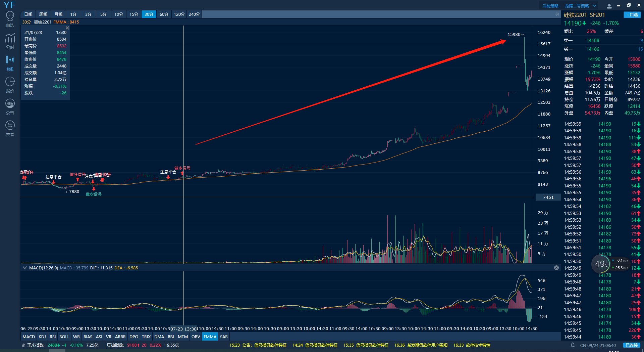
Task: Remove stock via 自选 button
Action: [x=632, y=15]
